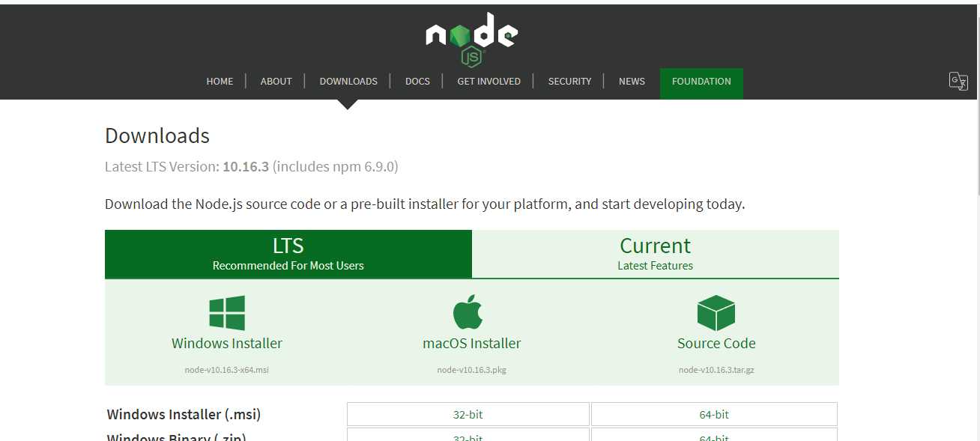The height and width of the screenshot is (441, 980).
Task: Click the Source Code link
Action: click(x=716, y=344)
